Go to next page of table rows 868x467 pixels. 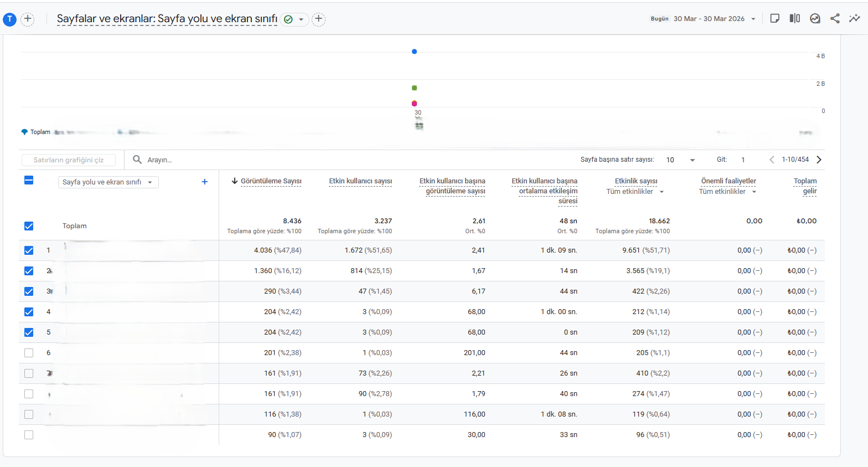[819, 160]
